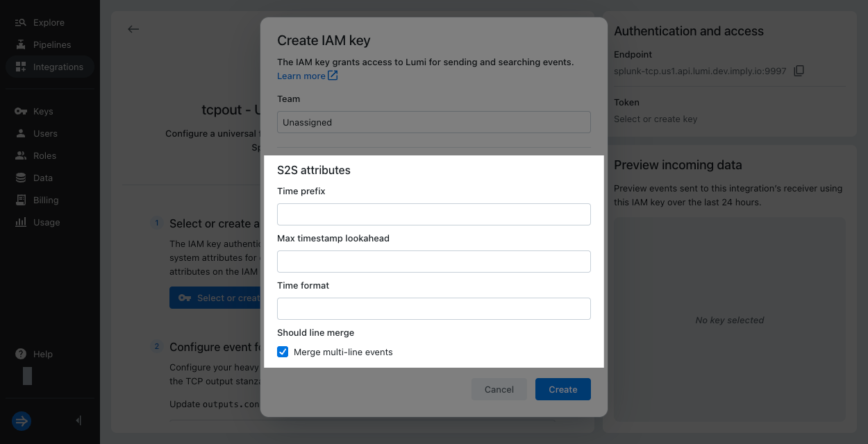The height and width of the screenshot is (444, 868).
Task: Select the Keys icon in the sidebar
Action: [21, 111]
